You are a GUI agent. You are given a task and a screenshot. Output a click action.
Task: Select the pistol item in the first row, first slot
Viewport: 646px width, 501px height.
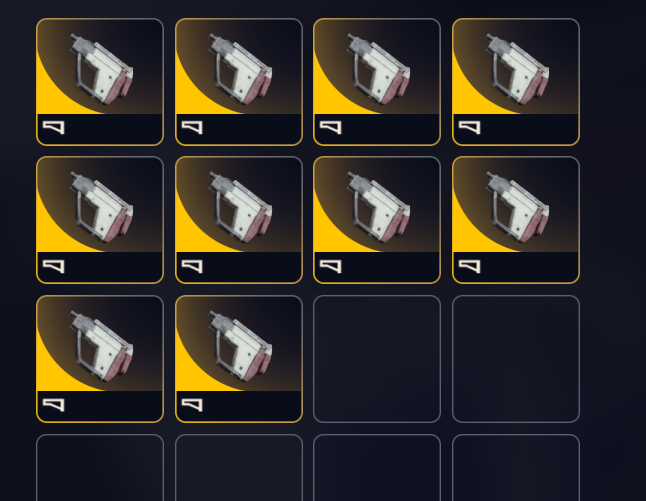[x=100, y=82]
